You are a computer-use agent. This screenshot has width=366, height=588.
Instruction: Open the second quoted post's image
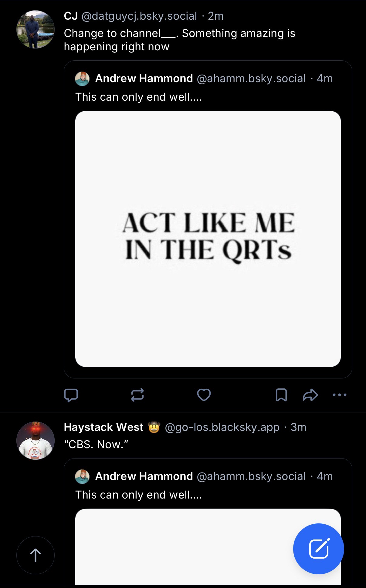[208, 546]
